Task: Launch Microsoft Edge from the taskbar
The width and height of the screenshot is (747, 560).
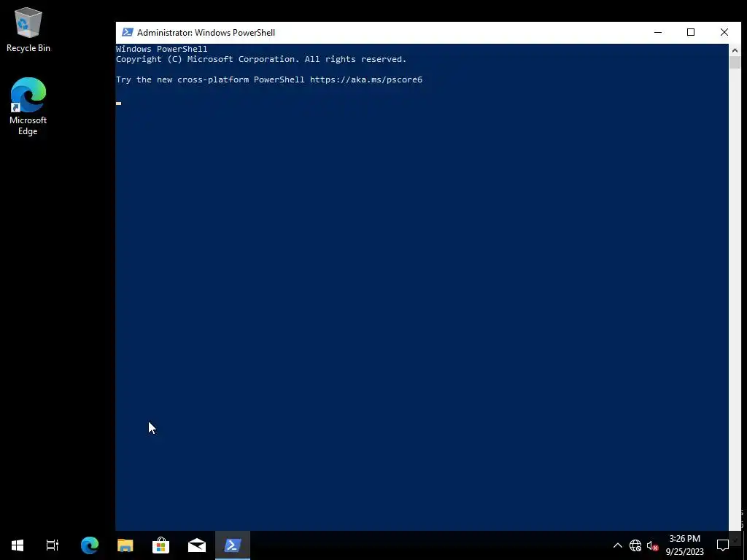Action: point(90,545)
